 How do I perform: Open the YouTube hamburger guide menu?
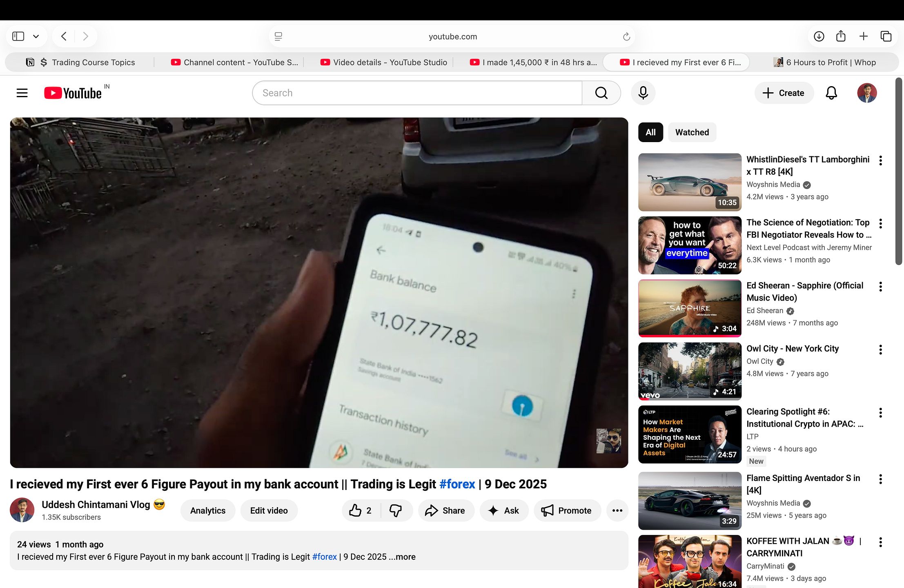22,93
